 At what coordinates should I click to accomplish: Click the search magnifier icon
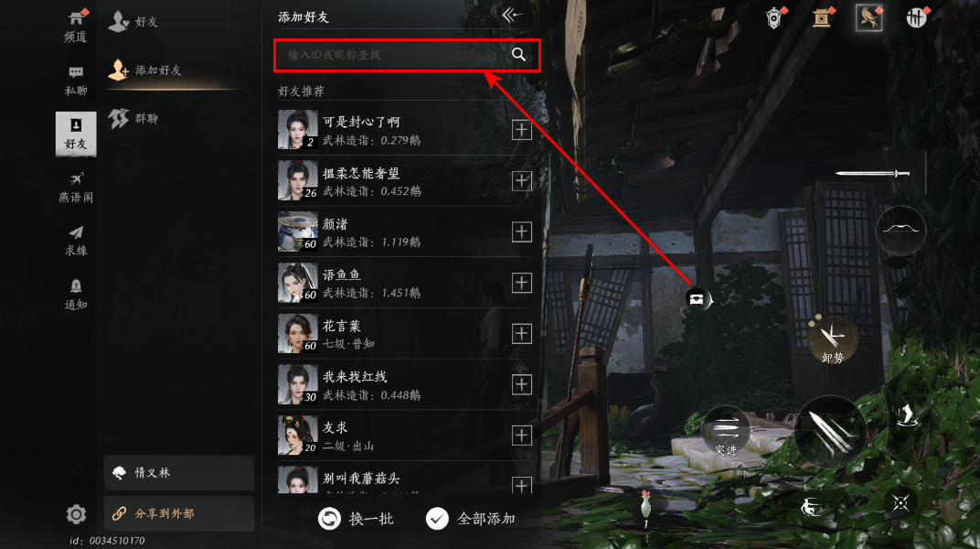coord(518,54)
